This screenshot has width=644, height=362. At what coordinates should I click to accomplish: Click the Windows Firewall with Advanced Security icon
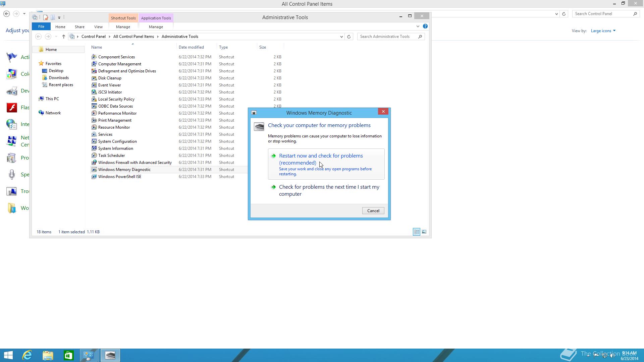pyautogui.click(x=94, y=163)
